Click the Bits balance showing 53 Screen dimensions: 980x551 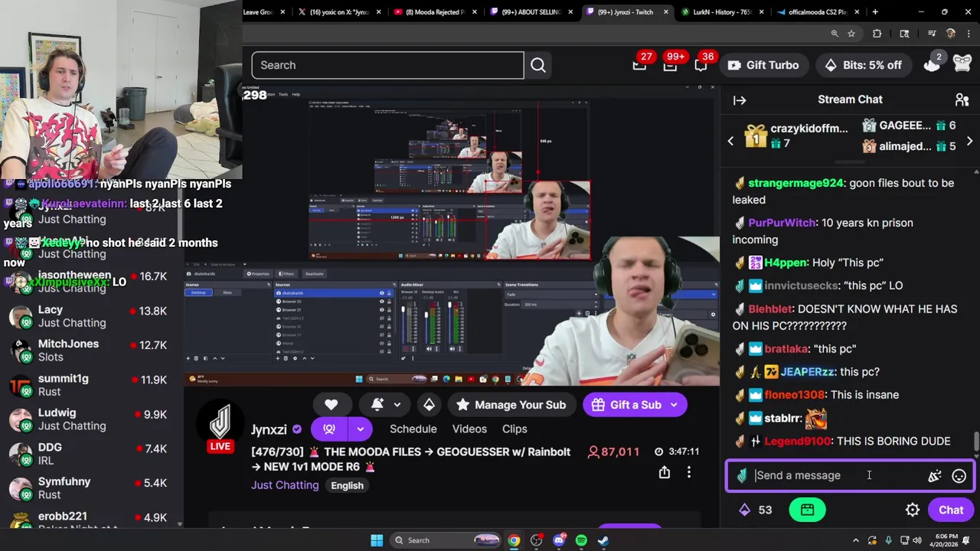tap(756, 510)
